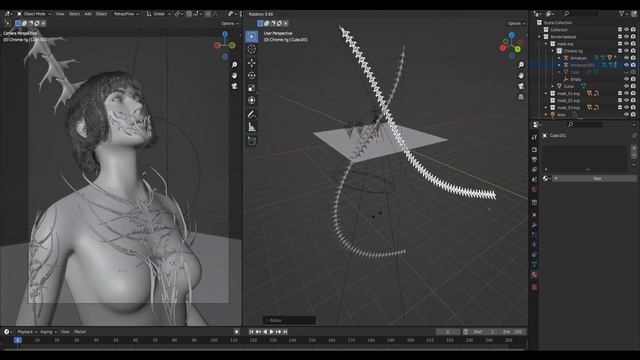640x360 pixels.
Task: Open Output properties tab
Action: (x=534, y=160)
